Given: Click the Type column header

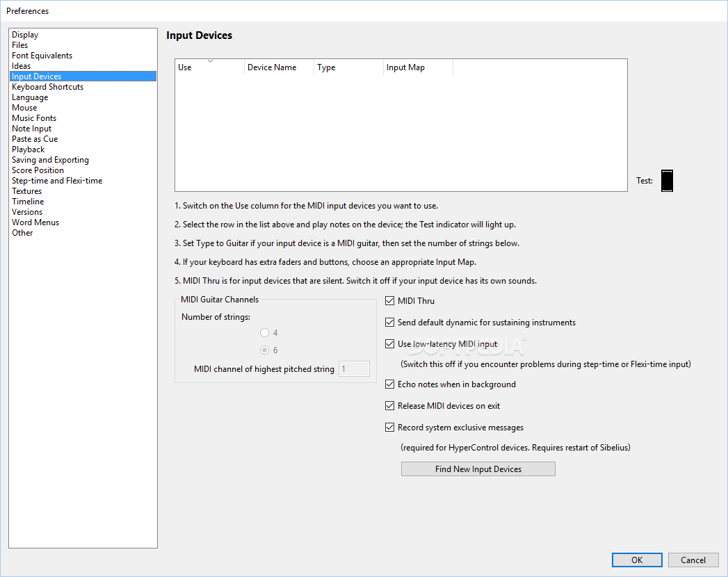Looking at the screenshot, I should 348,67.
